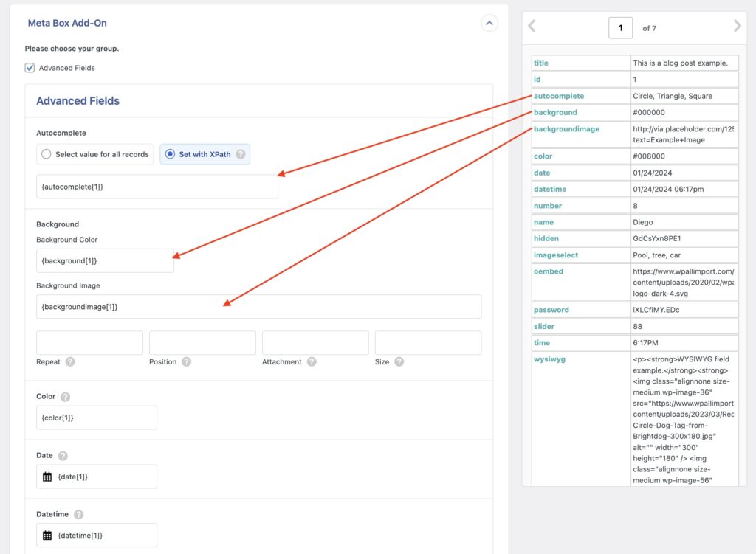The width and height of the screenshot is (756, 554).
Task: Click the next page arrow in the preview panel
Action: click(737, 26)
